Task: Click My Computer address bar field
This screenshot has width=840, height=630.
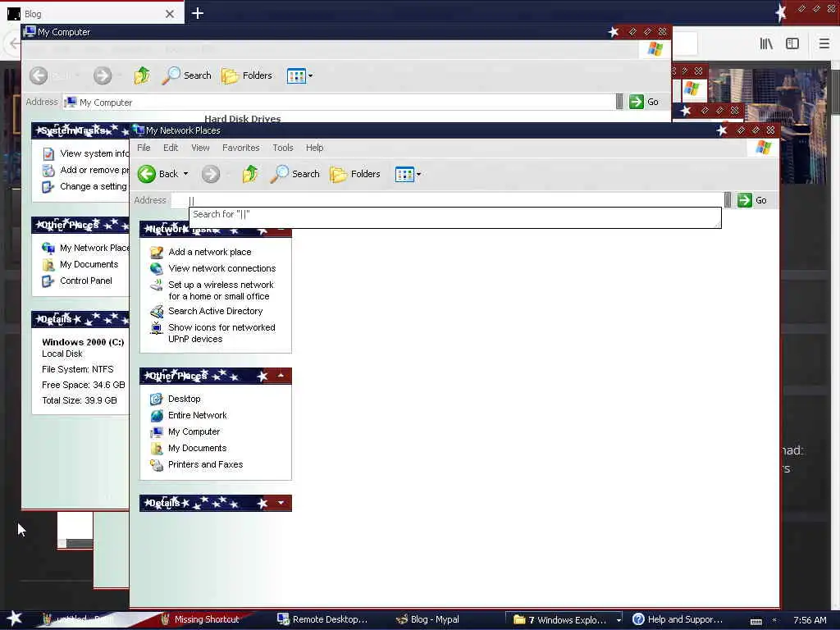Action: 339,103
